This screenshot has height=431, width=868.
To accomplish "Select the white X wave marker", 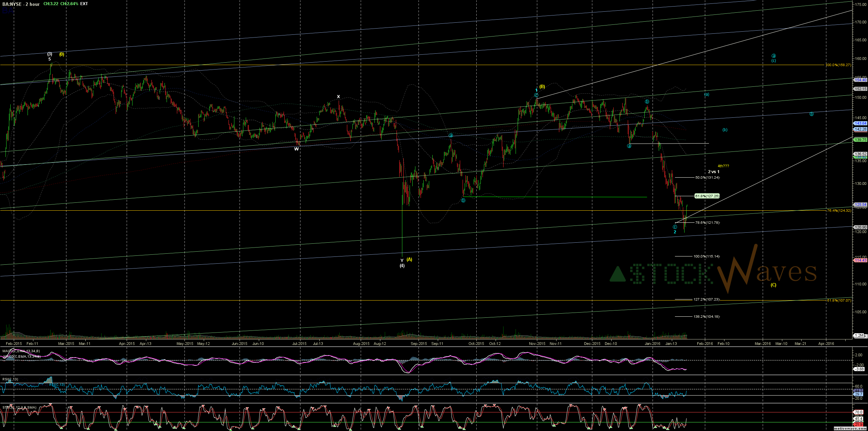I will (338, 97).
